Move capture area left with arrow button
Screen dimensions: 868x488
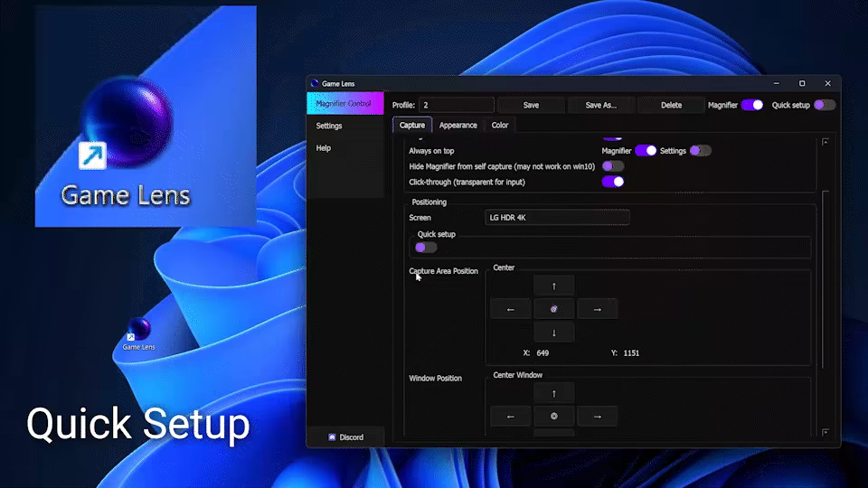point(510,309)
